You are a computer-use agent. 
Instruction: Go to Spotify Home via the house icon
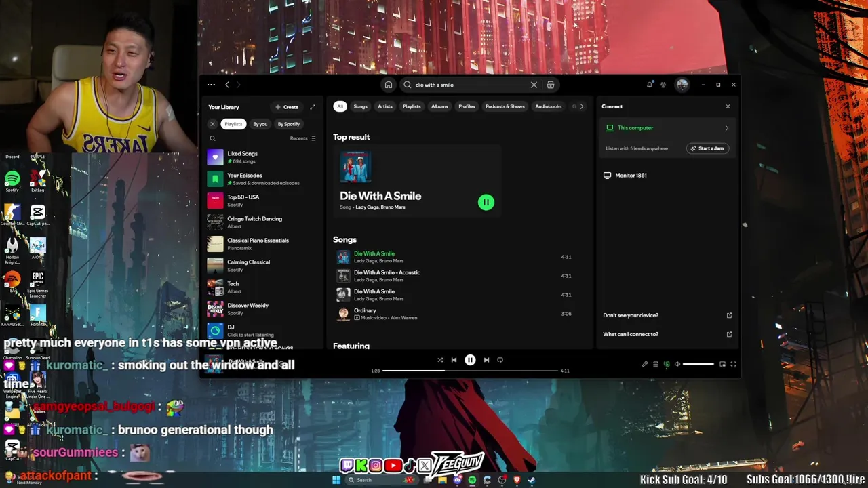click(389, 85)
